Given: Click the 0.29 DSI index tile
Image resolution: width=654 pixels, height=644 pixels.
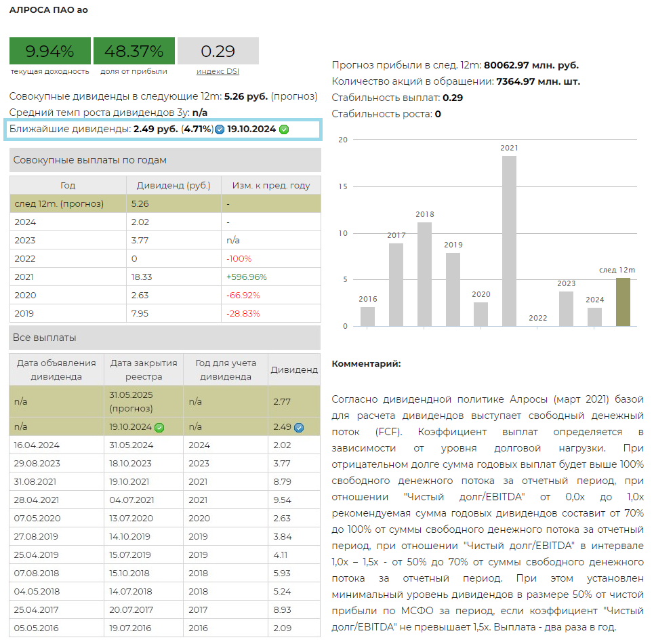Looking at the screenshot, I should (218, 52).
